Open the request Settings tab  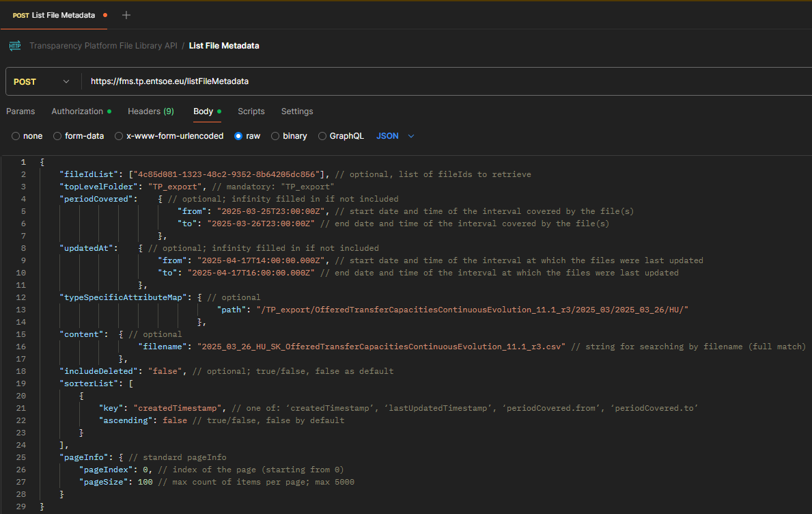pos(297,111)
